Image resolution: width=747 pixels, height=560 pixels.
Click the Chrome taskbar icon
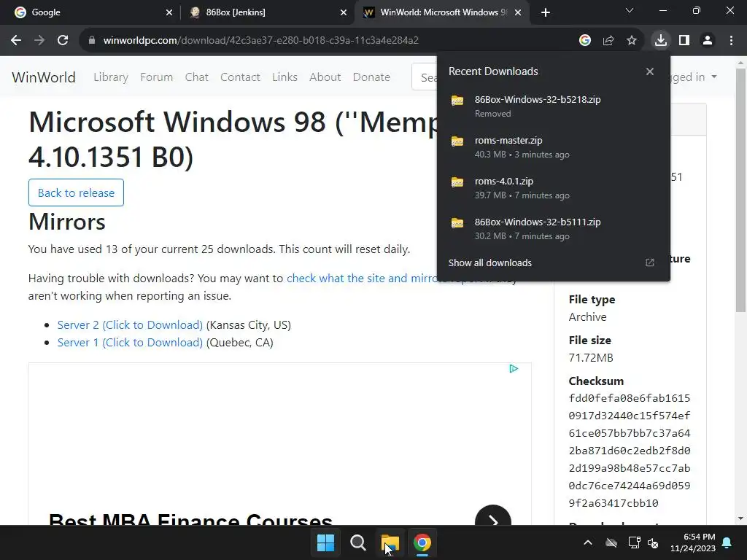[422, 542]
